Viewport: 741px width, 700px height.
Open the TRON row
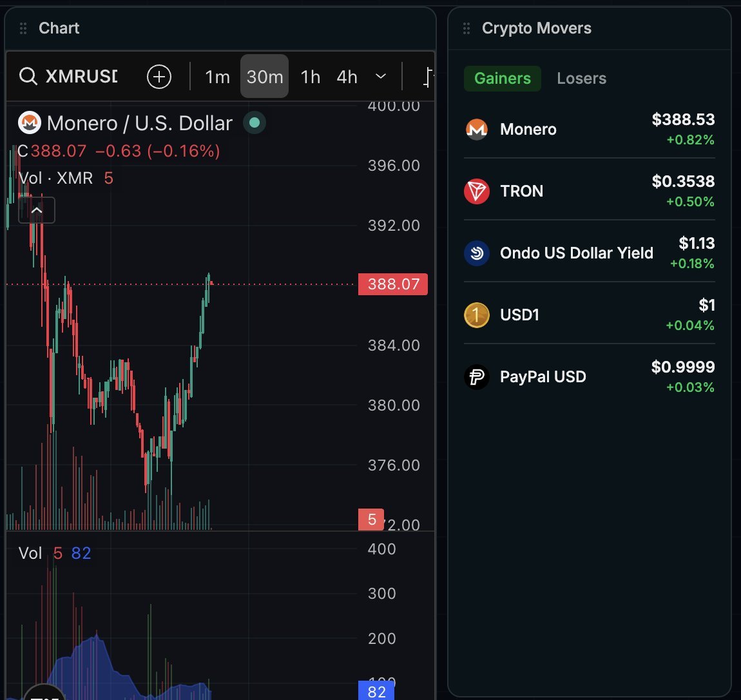click(590, 191)
